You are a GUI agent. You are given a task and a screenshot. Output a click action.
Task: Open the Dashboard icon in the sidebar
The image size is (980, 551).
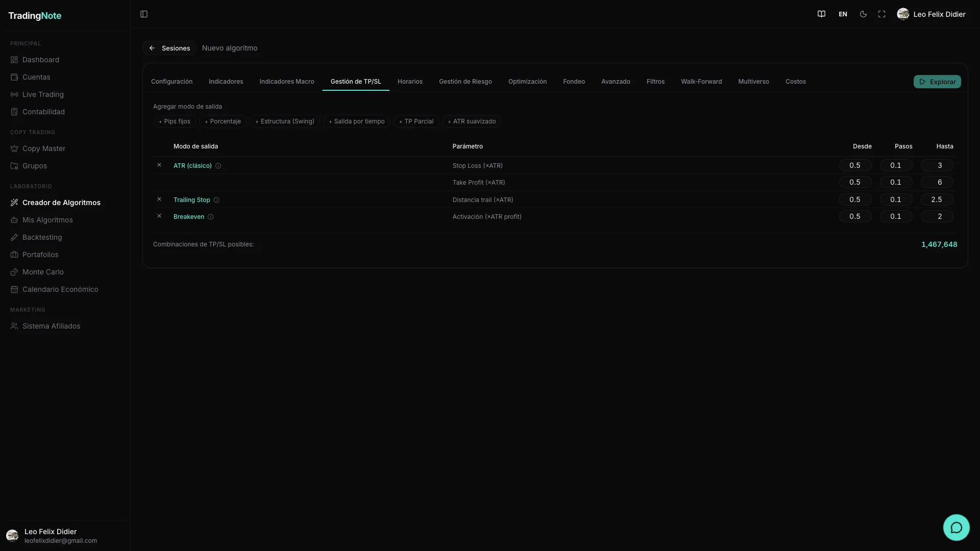(14, 60)
